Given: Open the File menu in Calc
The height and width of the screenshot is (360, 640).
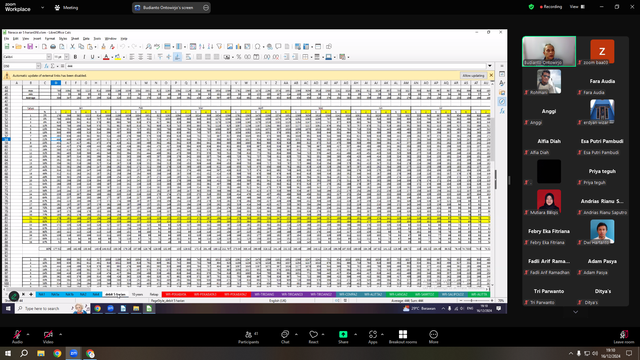Looking at the screenshot, I should pyautogui.click(x=7, y=39).
